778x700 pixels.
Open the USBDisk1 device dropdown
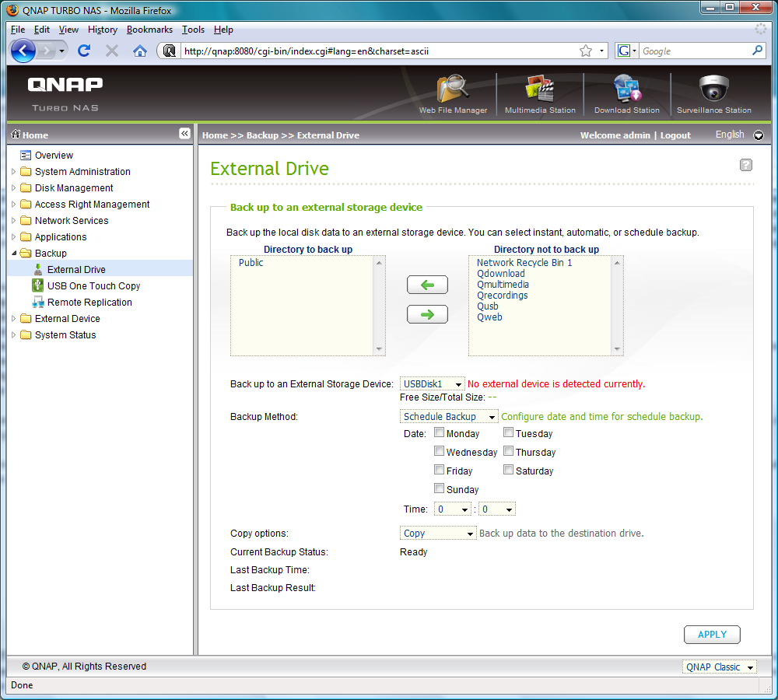click(x=432, y=384)
